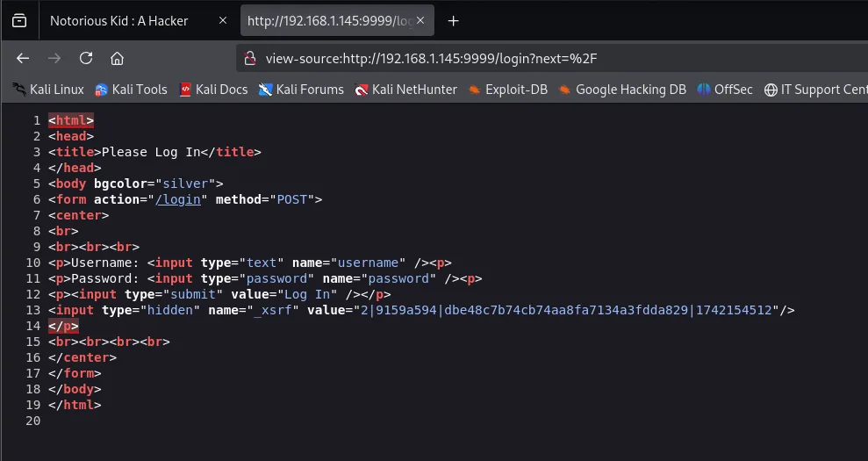The image size is (868, 461).
Task: Click the method "POST" value
Action: pyautogui.click(x=291, y=199)
